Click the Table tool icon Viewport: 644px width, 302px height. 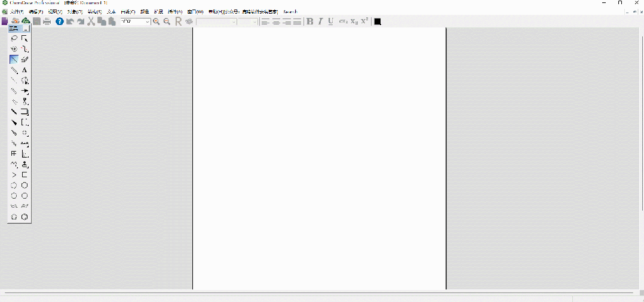coord(14,153)
